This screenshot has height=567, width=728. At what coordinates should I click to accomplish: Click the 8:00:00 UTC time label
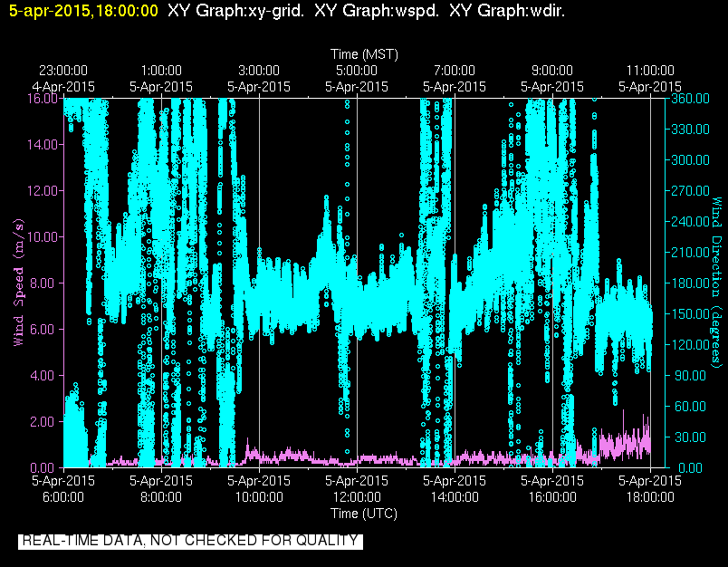tap(161, 497)
